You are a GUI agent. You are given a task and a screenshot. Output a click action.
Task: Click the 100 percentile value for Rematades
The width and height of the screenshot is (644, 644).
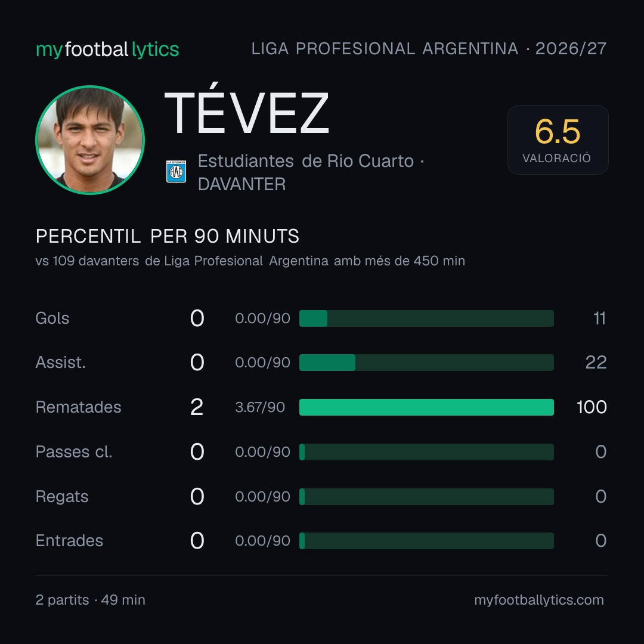point(592,407)
